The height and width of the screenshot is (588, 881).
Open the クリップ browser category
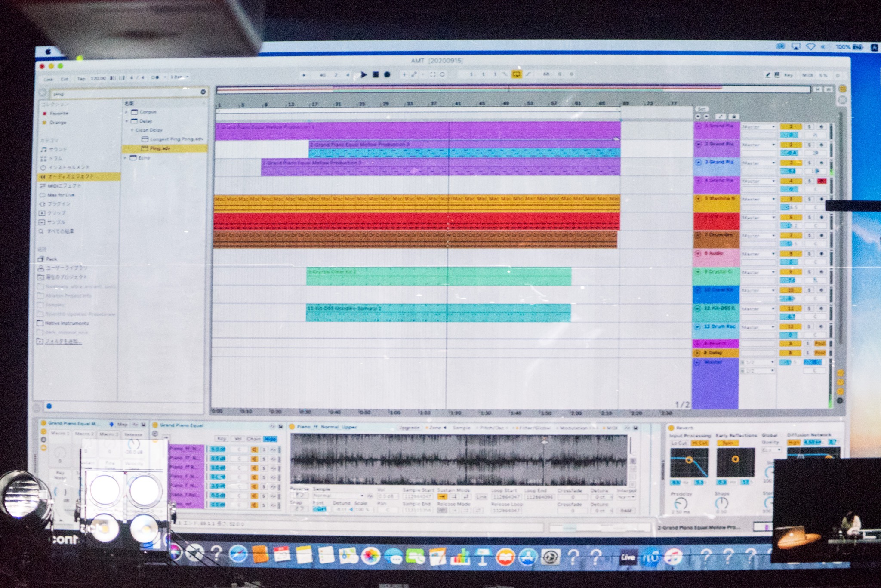tap(52, 213)
